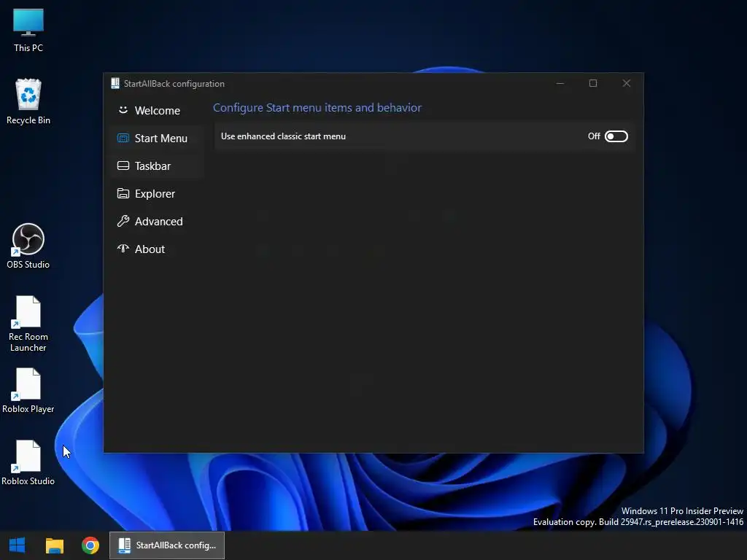747x560 pixels.
Task: Enable the enhanced classic start menu toggle
Action: click(x=616, y=136)
